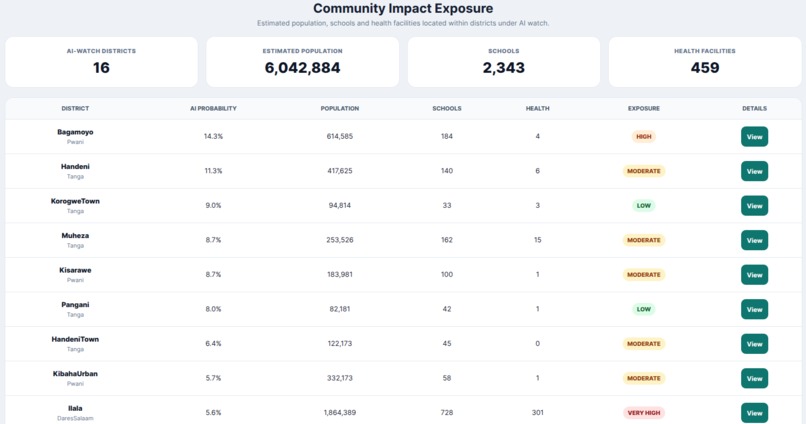Click schools count 728 for Ilala

point(447,412)
